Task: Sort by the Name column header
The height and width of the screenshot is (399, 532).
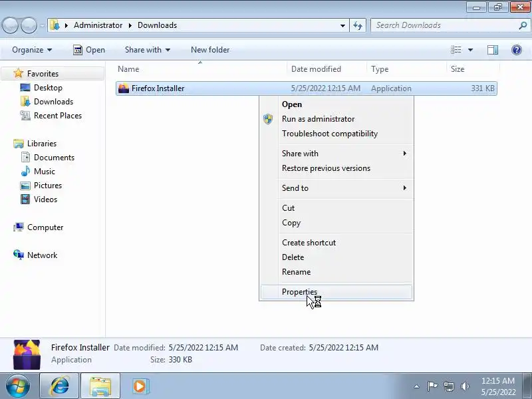Action: pos(201,69)
